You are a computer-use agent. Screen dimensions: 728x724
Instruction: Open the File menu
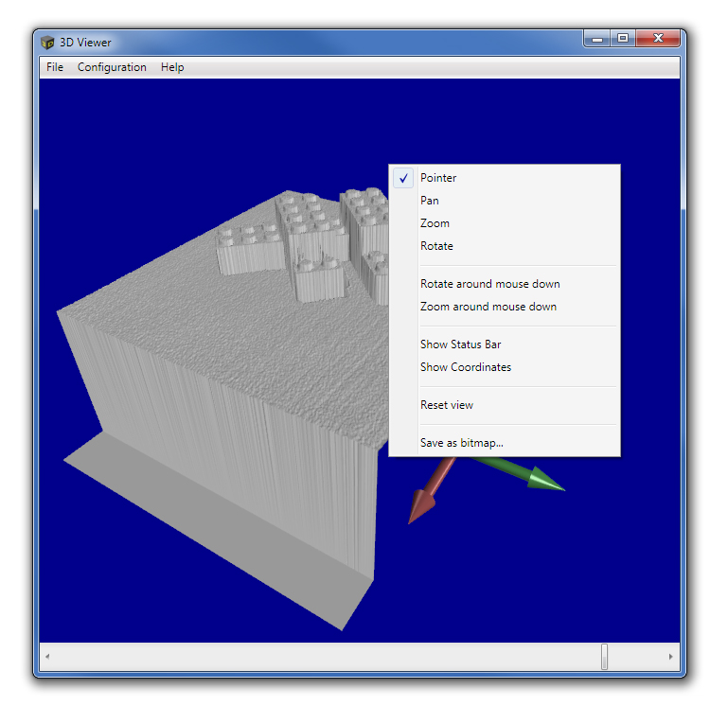tap(55, 67)
